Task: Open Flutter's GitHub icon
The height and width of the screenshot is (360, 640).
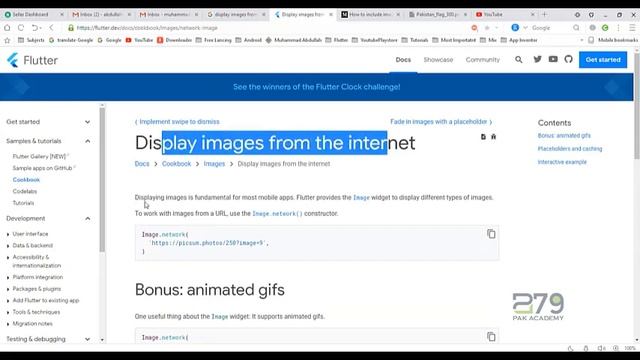Action: pos(569,59)
